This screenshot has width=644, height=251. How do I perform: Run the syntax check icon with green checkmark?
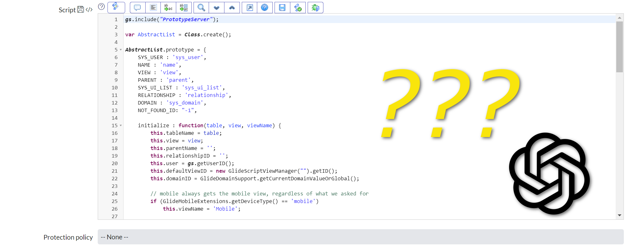298,8
